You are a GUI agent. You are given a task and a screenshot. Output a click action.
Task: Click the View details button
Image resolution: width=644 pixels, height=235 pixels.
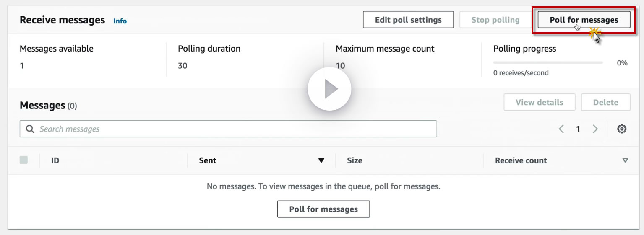point(539,102)
